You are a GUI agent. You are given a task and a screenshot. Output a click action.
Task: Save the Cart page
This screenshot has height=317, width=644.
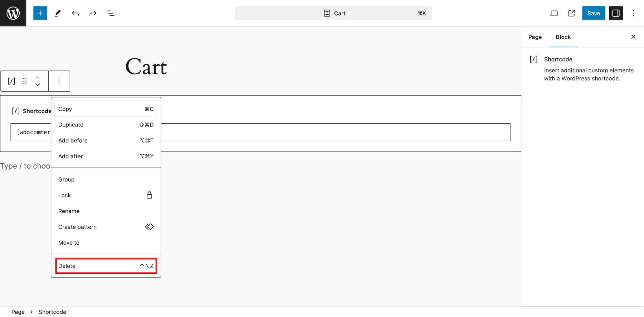tap(594, 13)
